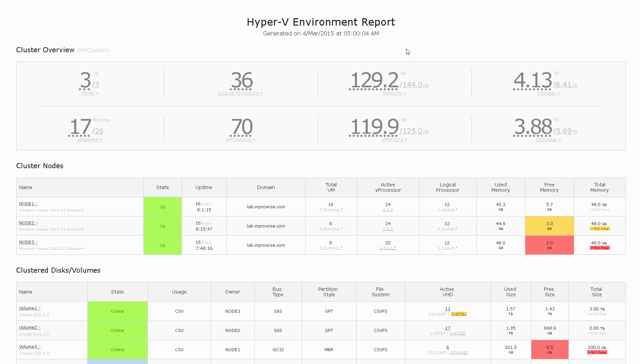
Task: Click the 129.2 GB memory figure
Action: tap(375, 81)
